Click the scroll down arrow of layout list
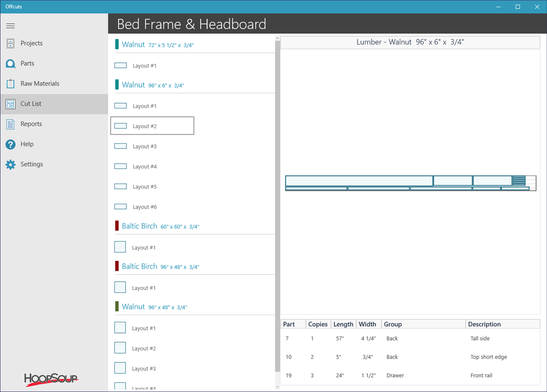The width and height of the screenshot is (547, 392). pos(278,387)
